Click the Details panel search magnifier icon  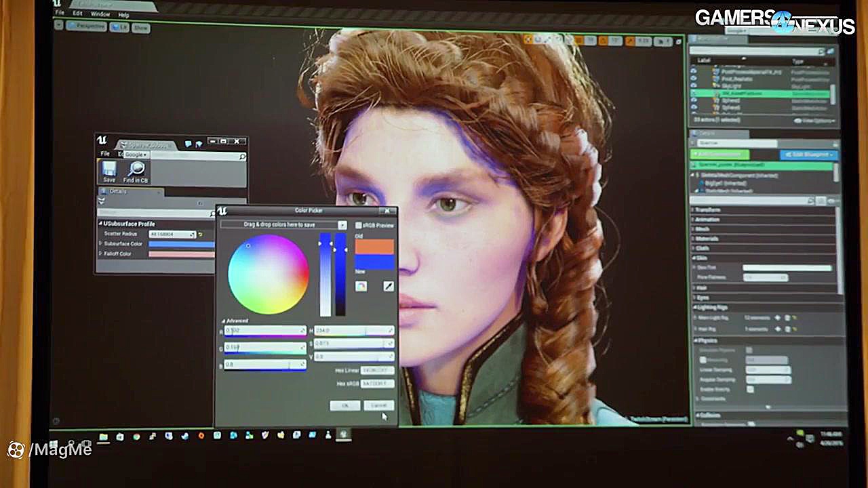pos(811,201)
